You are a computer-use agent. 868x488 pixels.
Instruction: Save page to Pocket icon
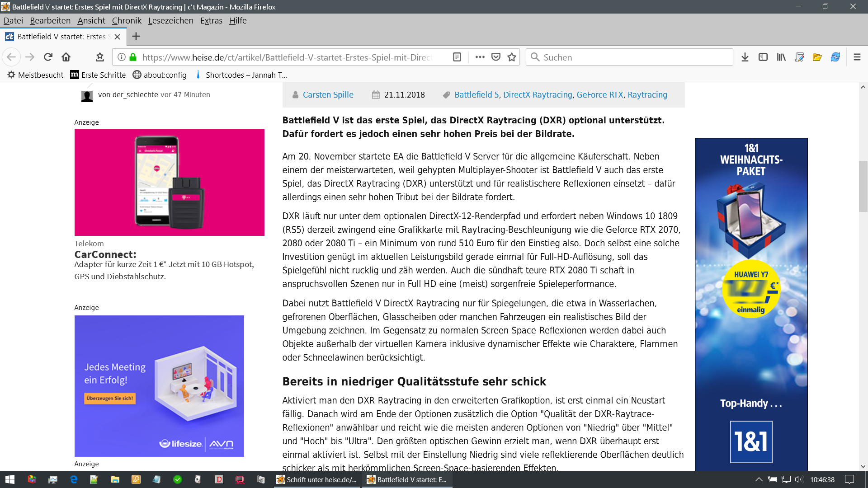click(496, 57)
